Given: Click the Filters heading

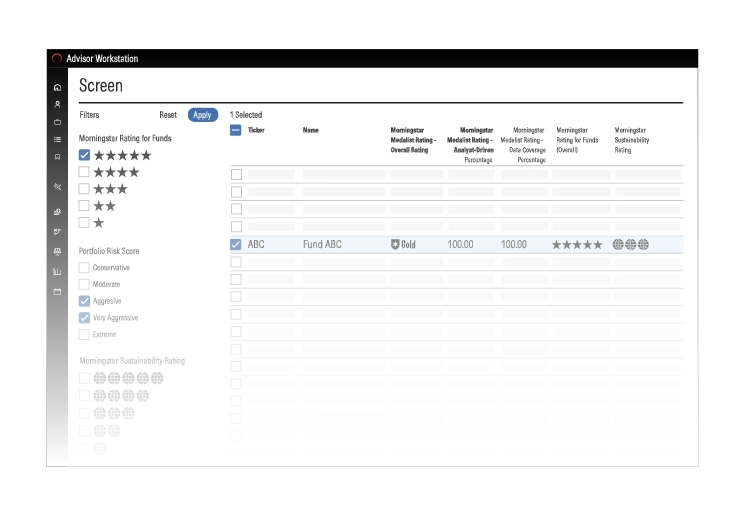Looking at the screenshot, I should (89, 115).
